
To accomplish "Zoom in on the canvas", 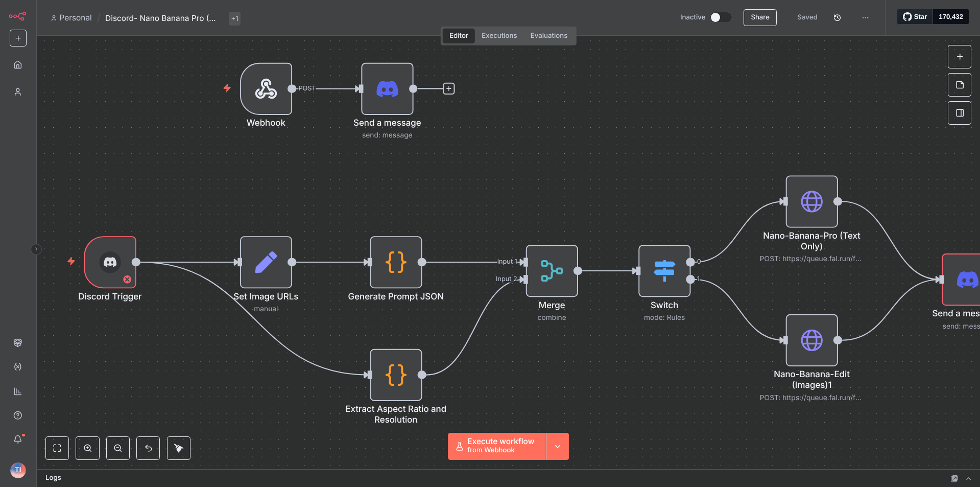I will pos(88,448).
